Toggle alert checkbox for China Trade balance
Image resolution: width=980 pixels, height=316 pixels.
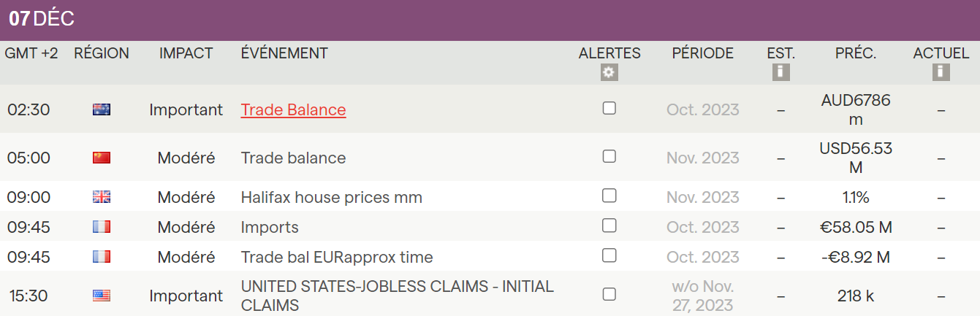pyautogui.click(x=609, y=156)
